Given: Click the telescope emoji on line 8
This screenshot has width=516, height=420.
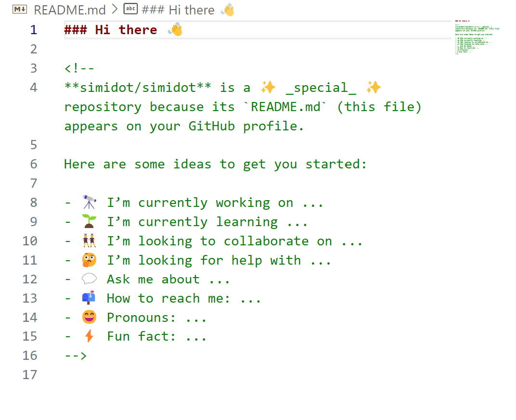Looking at the screenshot, I should pyautogui.click(x=89, y=202).
